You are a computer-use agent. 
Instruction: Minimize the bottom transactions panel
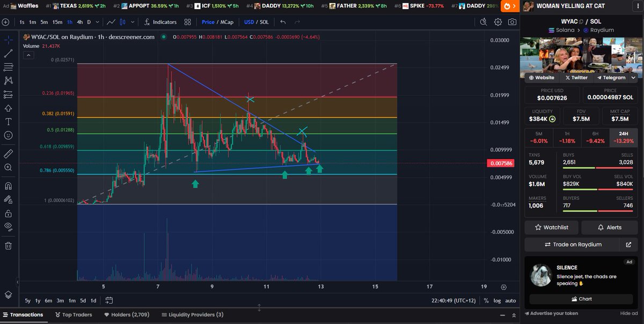503,315
